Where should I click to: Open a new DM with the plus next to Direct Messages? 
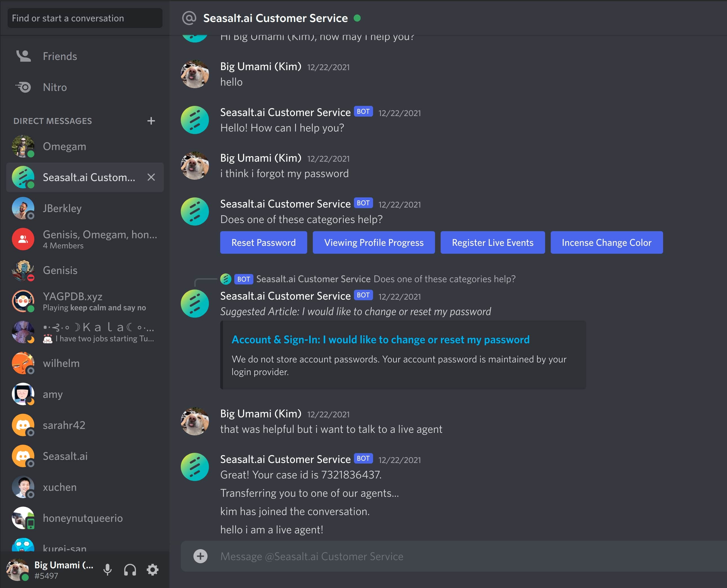[151, 121]
